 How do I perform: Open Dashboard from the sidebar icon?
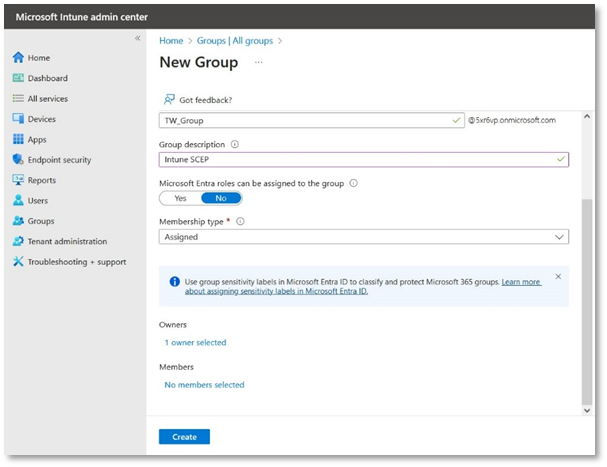point(18,78)
